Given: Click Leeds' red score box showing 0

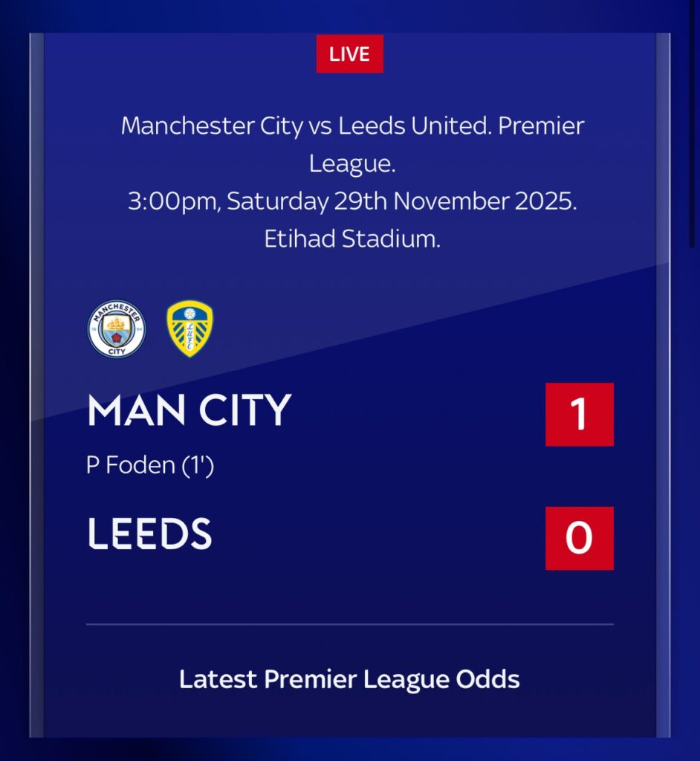Looking at the screenshot, I should (579, 538).
